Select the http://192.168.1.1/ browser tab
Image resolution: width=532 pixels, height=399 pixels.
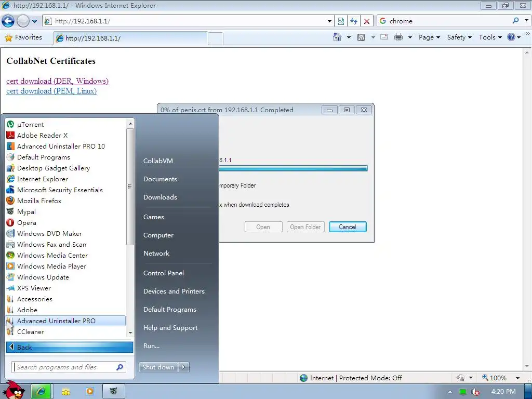point(130,38)
